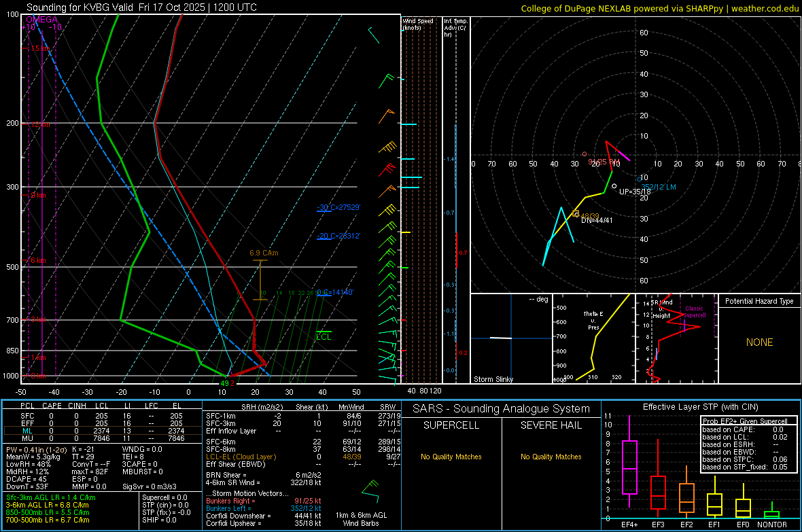This screenshot has width=802, height=532.
Task: Click the '-30 C=27529' height label
Action: pos(338,207)
